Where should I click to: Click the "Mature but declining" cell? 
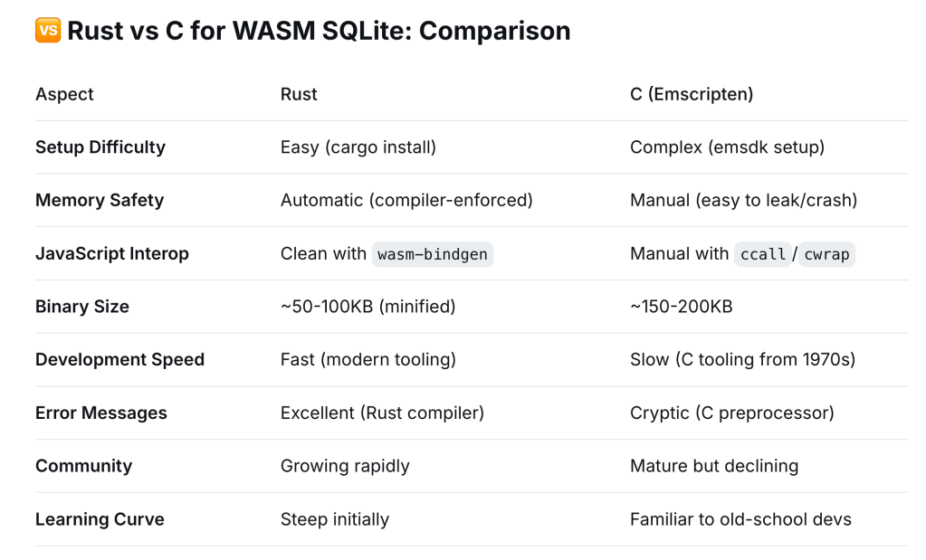pos(714,467)
